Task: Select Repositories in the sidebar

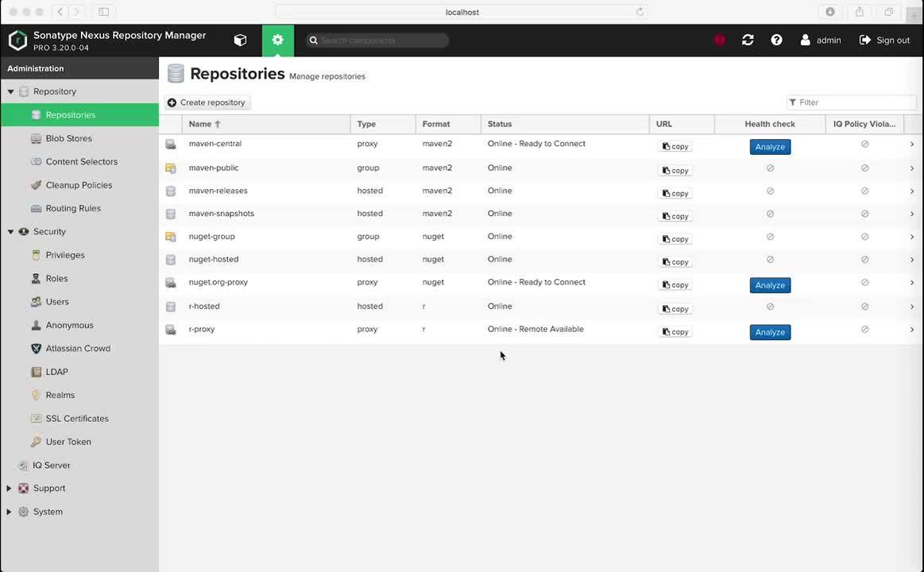Action: (x=80, y=115)
